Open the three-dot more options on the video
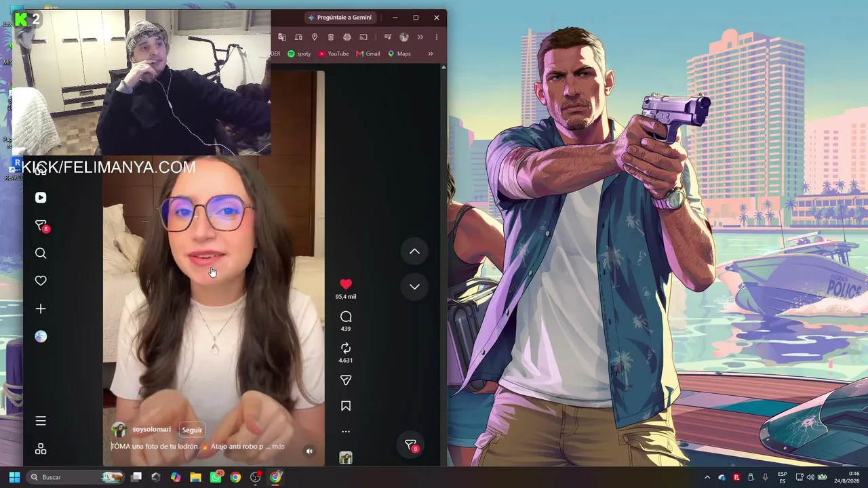The height and width of the screenshot is (488, 868). [x=346, y=431]
